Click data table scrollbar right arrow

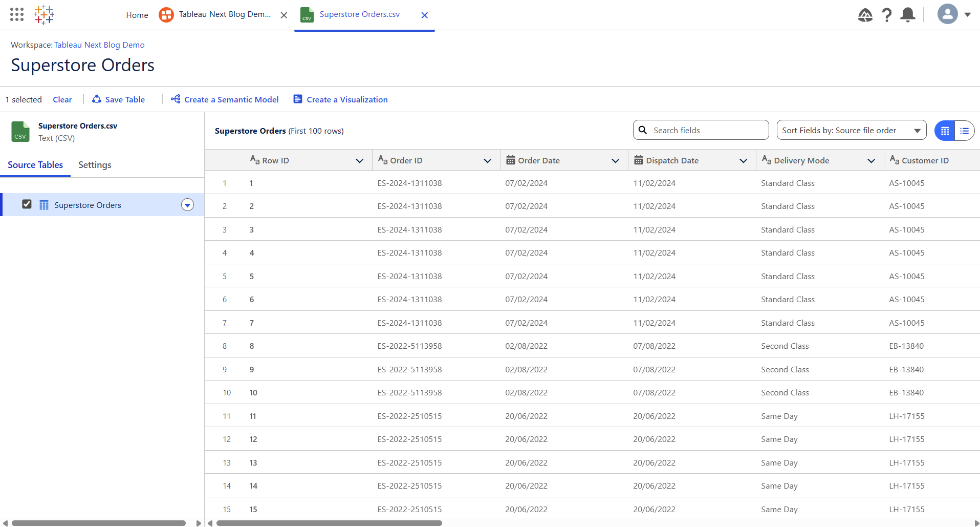(x=976, y=523)
